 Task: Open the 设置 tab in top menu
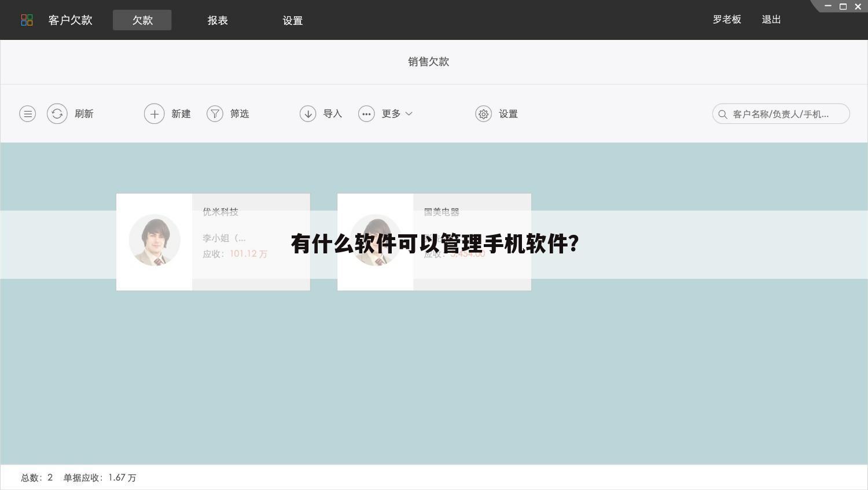(x=293, y=20)
